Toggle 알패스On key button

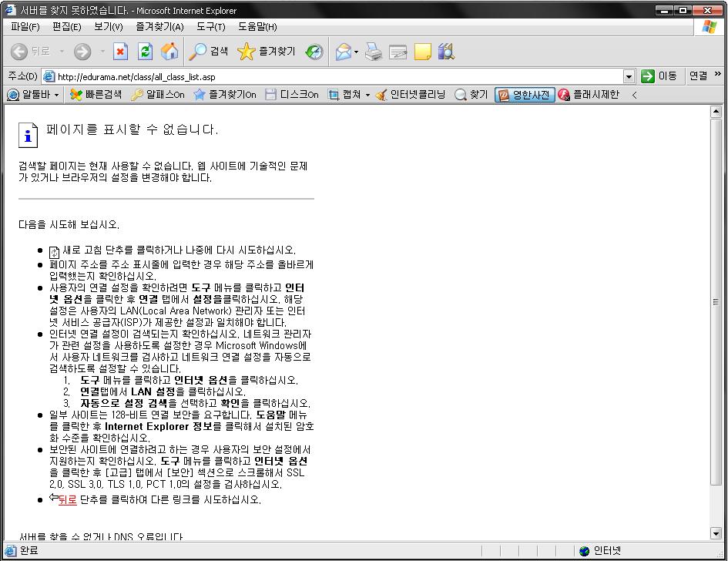click(x=158, y=95)
